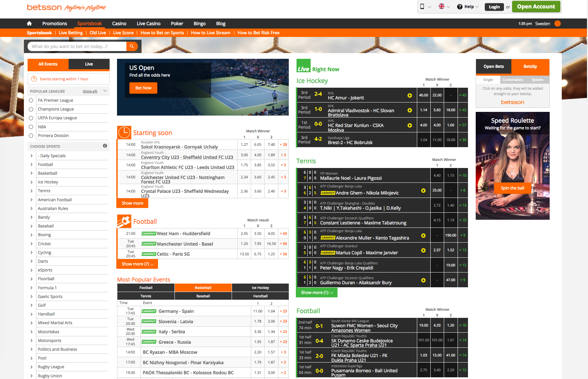The width and height of the screenshot is (588, 379).
Task: Click the info icon next to Choose Sports
Action: tap(105, 146)
